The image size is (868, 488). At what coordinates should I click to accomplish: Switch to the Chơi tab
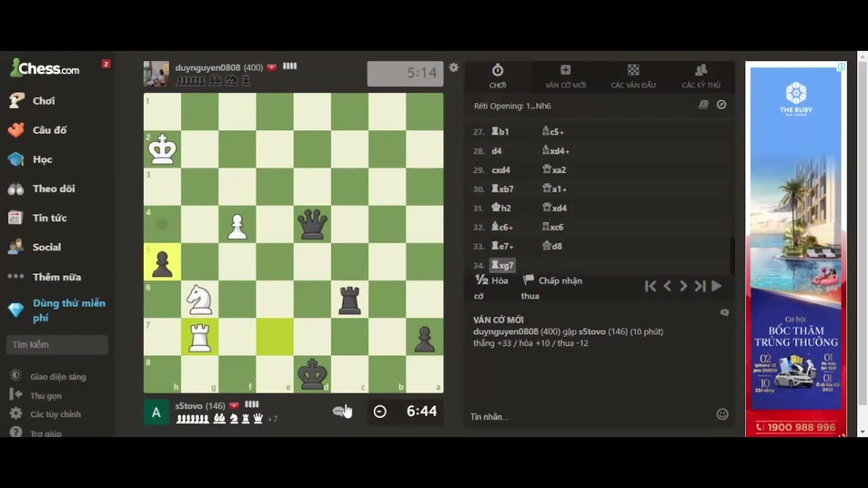tap(498, 76)
